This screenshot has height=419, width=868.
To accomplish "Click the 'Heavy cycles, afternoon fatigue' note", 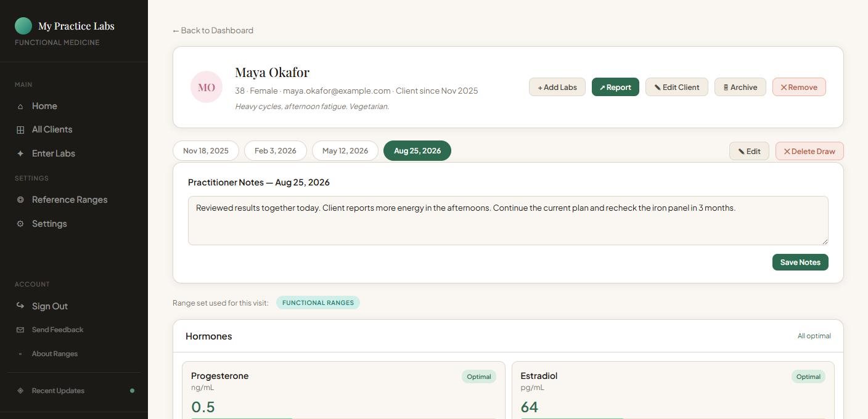I will 312,107.
